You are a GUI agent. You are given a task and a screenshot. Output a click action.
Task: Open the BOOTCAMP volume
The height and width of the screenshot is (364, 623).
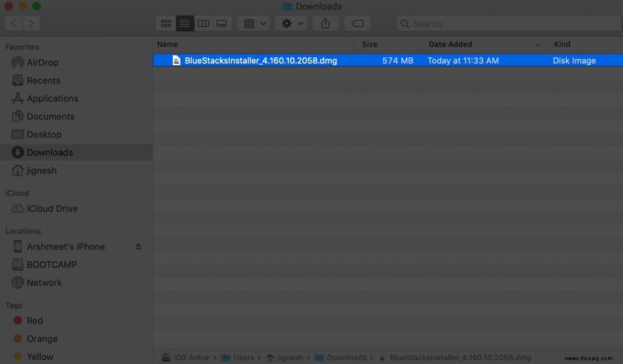pyautogui.click(x=52, y=265)
